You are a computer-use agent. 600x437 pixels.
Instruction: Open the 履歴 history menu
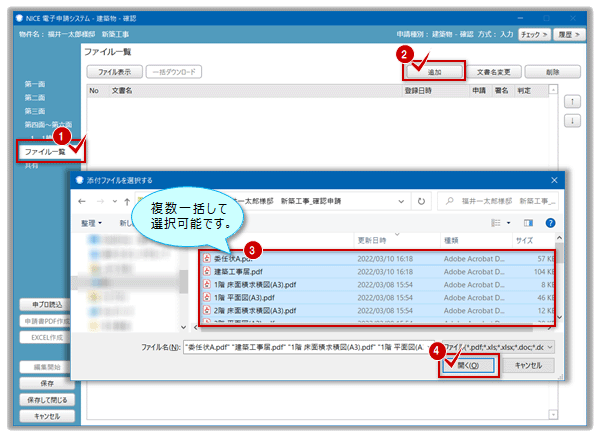[x=567, y=33]
